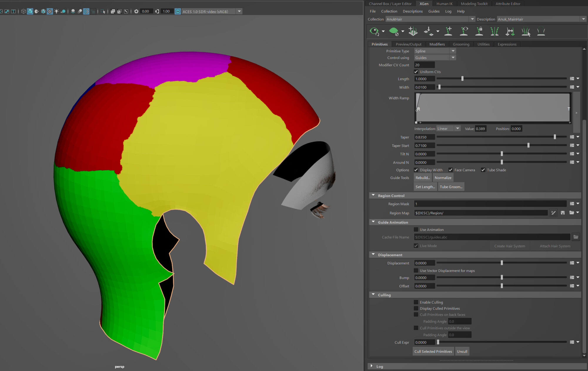
Task: Toggle wireframe display in viewport toolbar
Action: pyautogui.click(x=24, y=11)
